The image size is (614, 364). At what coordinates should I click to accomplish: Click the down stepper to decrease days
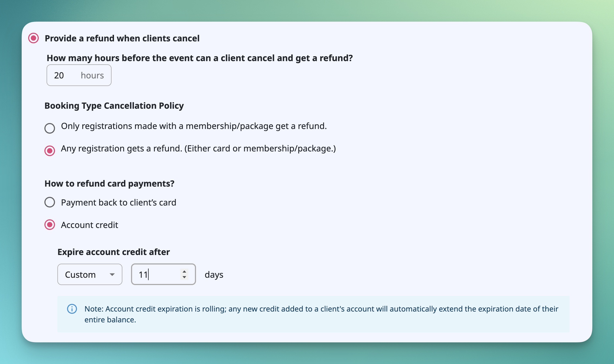[x=184, y=278]
